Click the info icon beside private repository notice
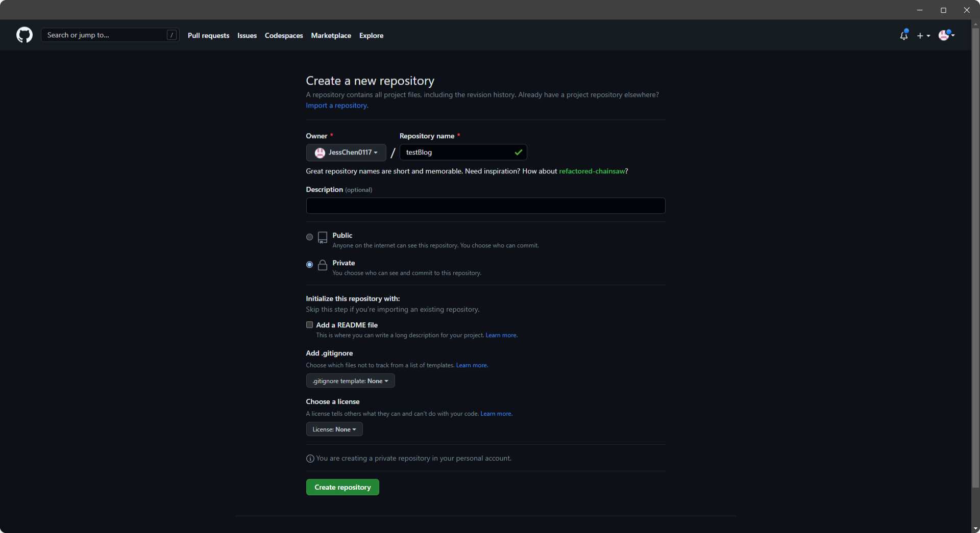 (x=310, y=459)
